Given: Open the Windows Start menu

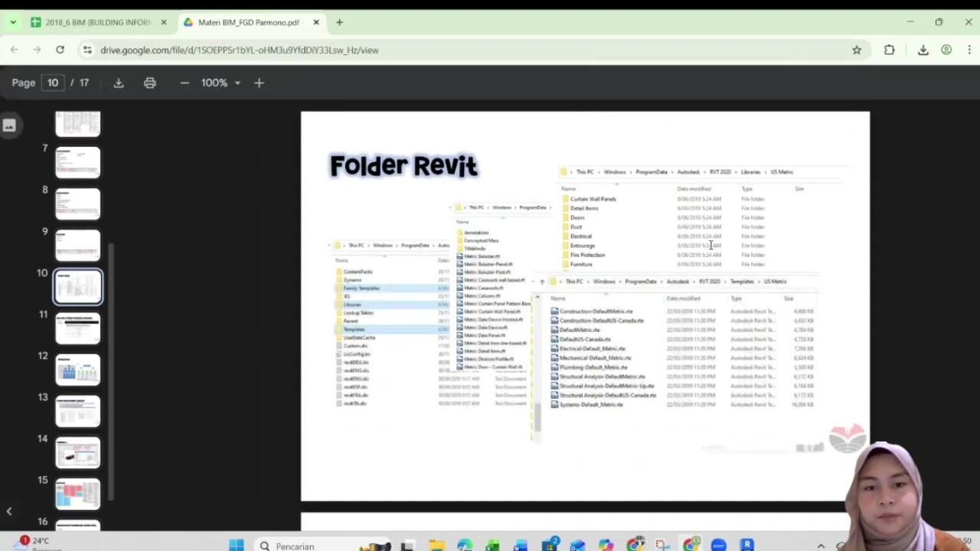Looking at the screenshot, I should coord(237,546).
